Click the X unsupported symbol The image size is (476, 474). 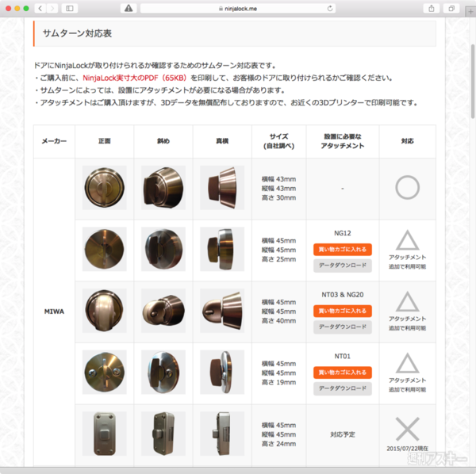tap(408, 429)
